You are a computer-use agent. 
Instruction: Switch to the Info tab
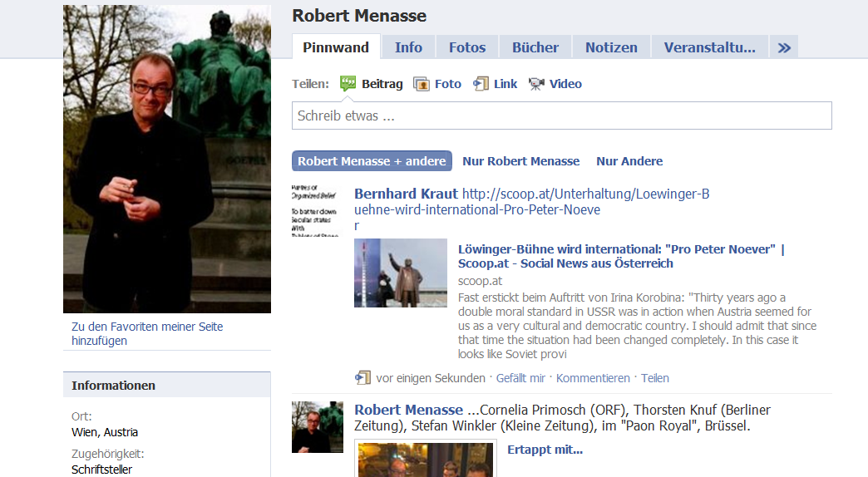point(408,47)
